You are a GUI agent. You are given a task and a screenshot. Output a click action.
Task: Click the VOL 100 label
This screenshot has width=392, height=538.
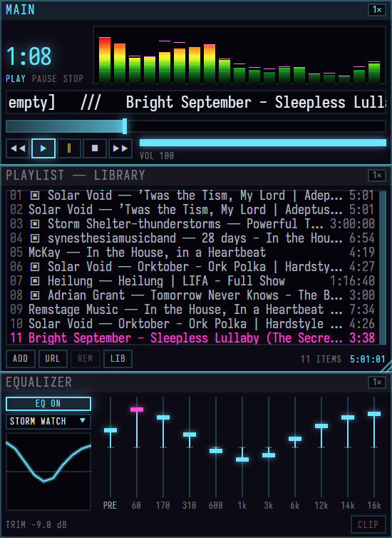click(x=157, y=156)
